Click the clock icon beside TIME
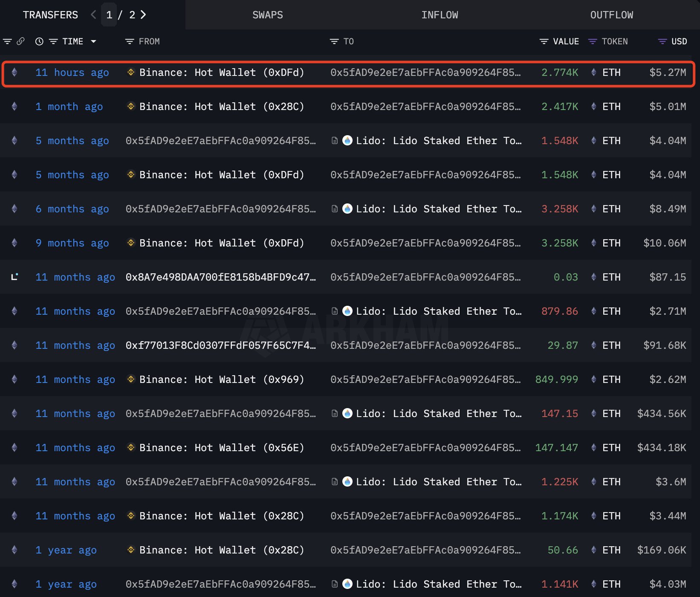The height and width of the screenshot is (597, 700). point(39,41)
